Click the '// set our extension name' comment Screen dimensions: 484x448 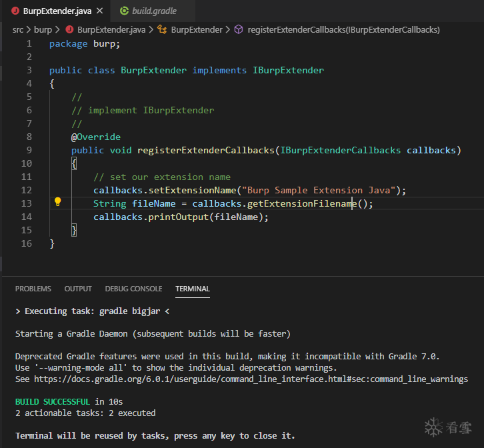pyautogui.click(x=162, y=177)
